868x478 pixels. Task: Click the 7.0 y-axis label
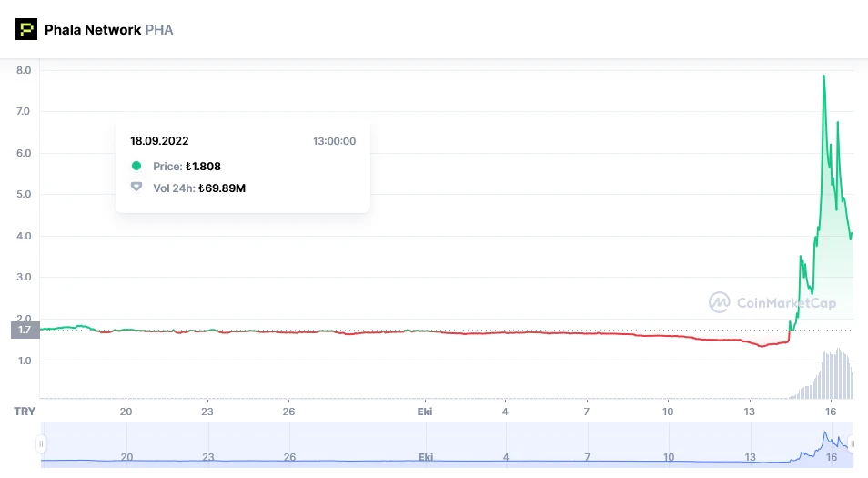24,111
